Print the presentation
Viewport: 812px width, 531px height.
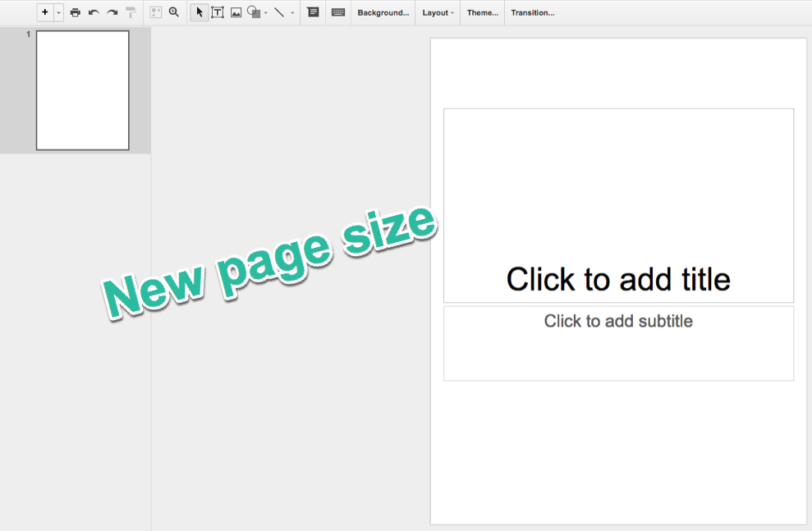coord(75,12)
